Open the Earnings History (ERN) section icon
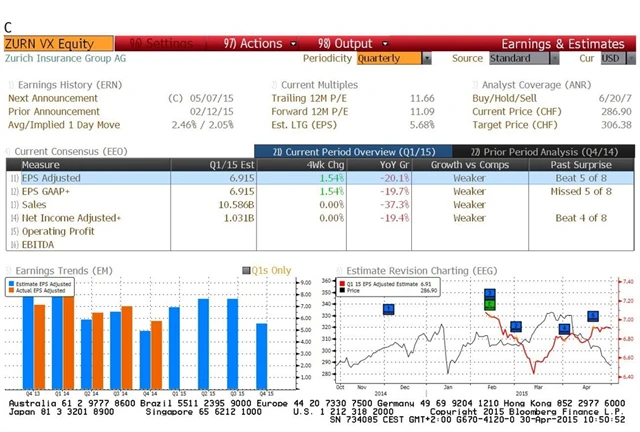The height and width of the screenshot is (432, 640). point(10,85)
